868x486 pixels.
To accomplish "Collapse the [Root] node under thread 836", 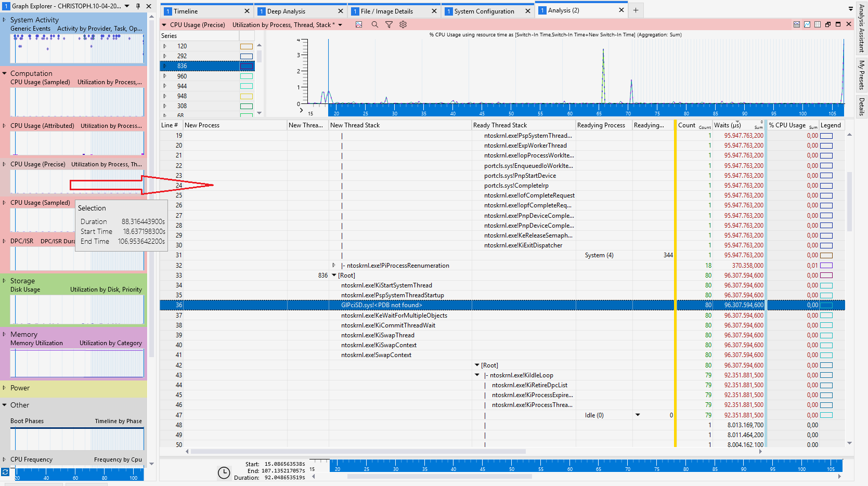I will [x=334, y=275].
